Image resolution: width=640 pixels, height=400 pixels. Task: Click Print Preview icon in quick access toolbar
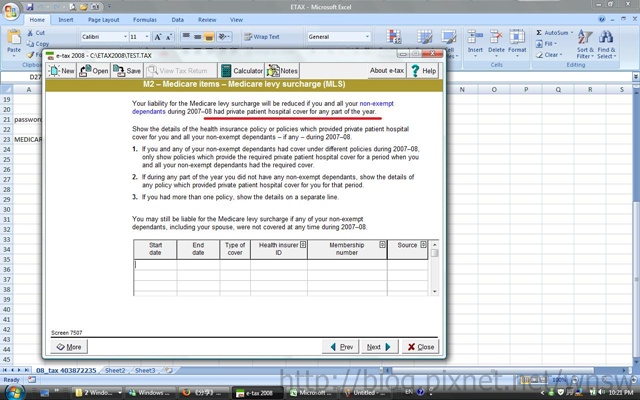point(72,7)
